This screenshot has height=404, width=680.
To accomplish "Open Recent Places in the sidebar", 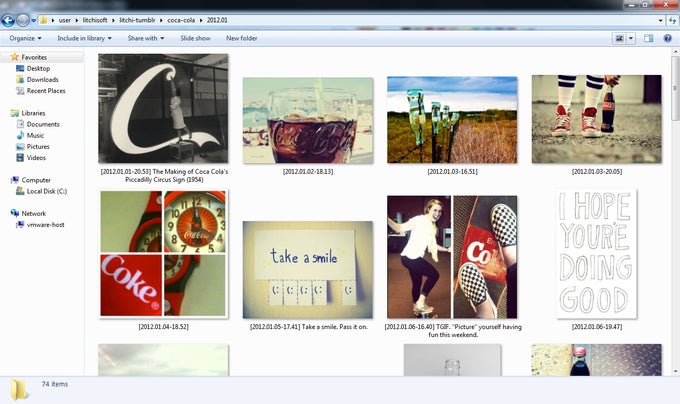I will point(46,91).
